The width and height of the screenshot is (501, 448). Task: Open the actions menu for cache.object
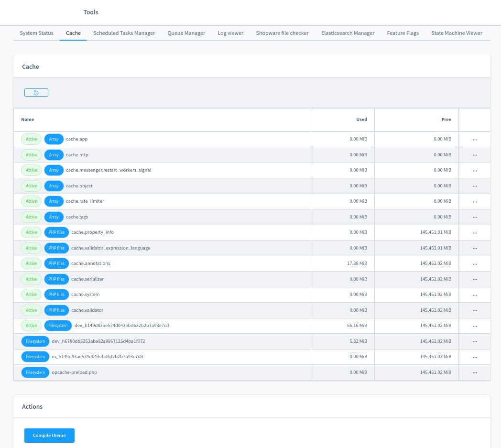(x=475, y=186)
